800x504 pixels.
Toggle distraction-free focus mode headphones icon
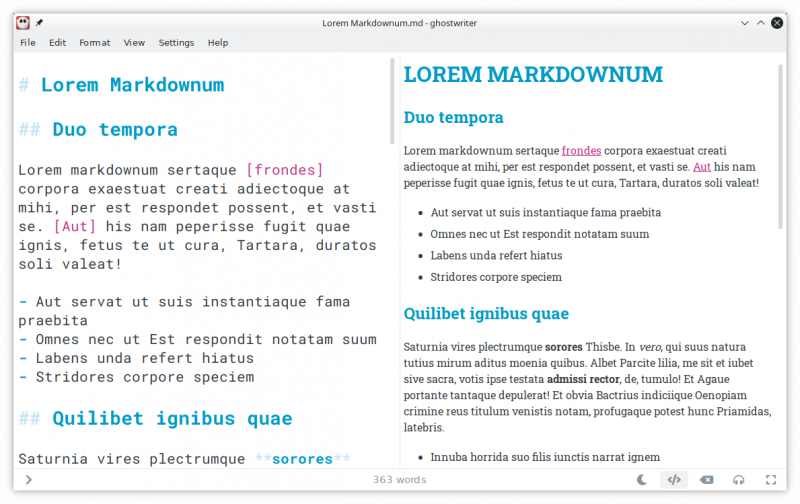pyautogui.click(x=738, y=480)
